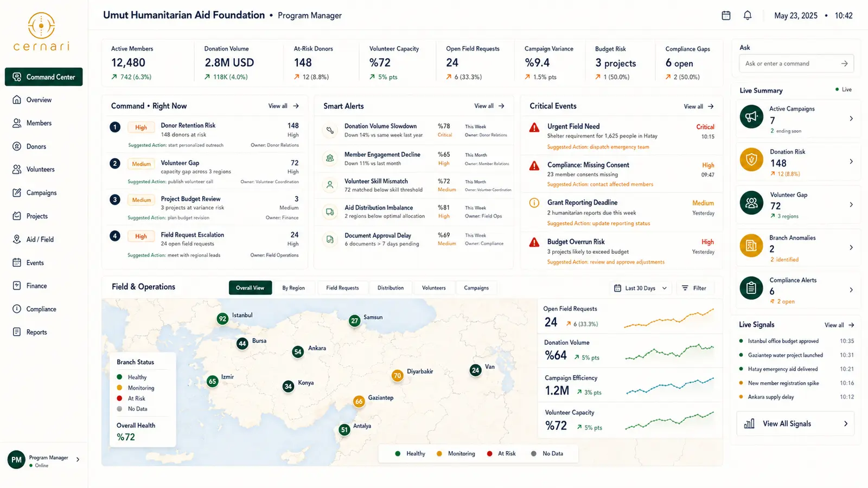Click the Branch Anomalies building icon
This screenshot has width=868, height=488.
pos(751,246)
